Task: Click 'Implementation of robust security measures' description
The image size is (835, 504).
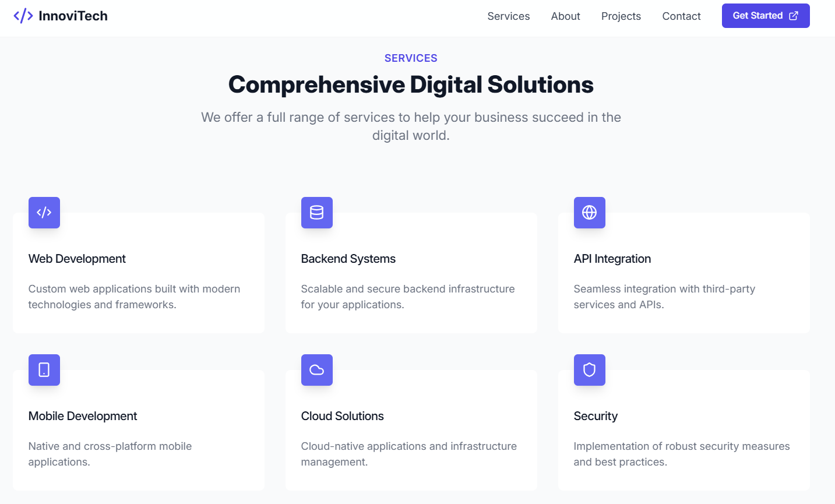Action: [682, 454]
